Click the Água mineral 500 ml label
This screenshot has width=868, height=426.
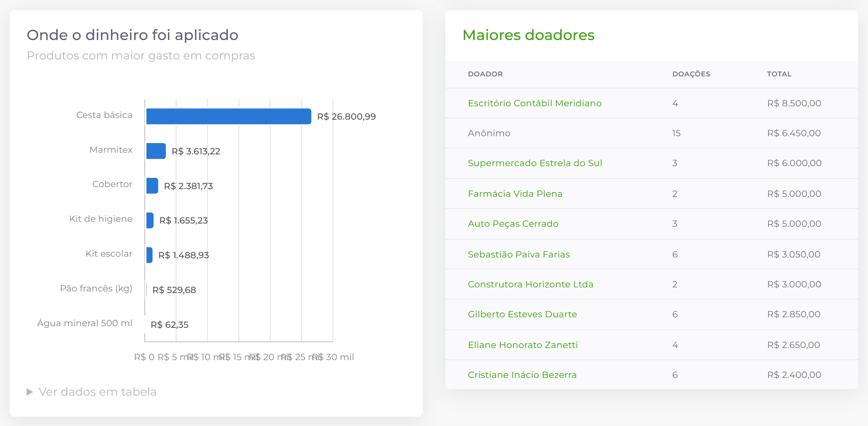click(85, 323)
